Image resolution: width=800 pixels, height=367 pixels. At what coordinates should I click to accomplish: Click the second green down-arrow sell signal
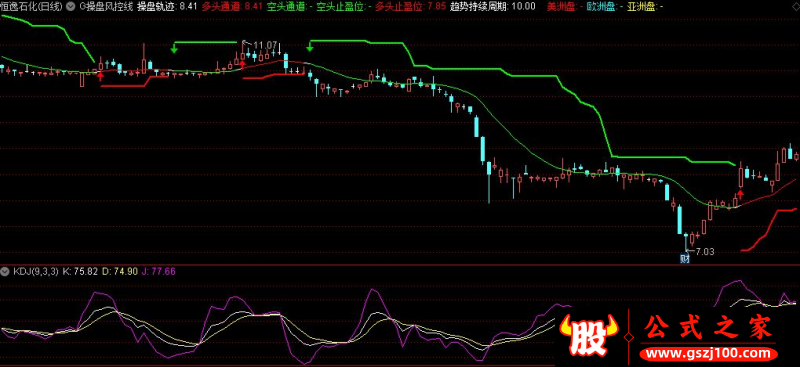(309, 47)
